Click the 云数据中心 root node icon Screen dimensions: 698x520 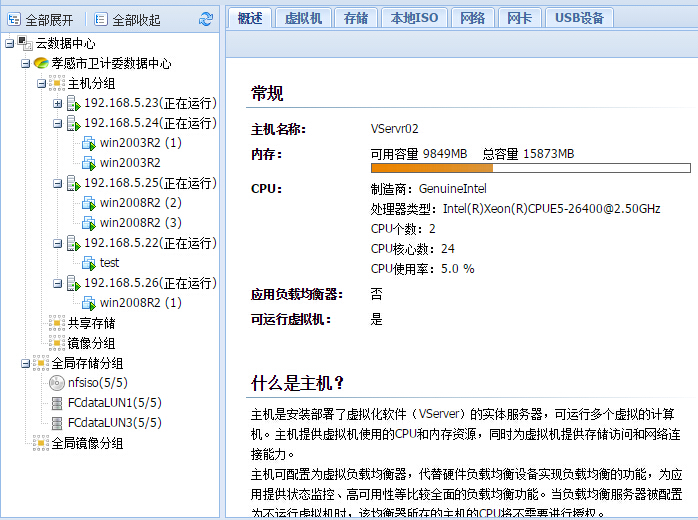point(25,43)
